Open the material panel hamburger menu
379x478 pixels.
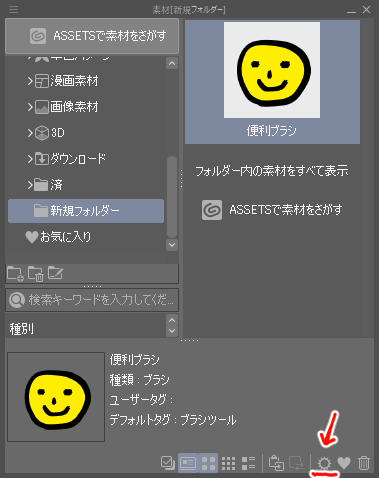point(13,9)
